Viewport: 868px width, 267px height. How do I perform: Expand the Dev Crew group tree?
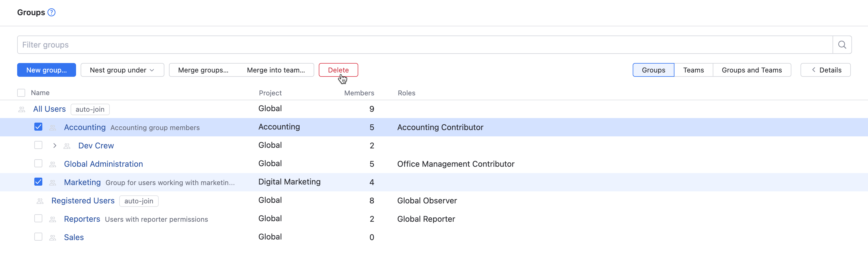[55, 146]
